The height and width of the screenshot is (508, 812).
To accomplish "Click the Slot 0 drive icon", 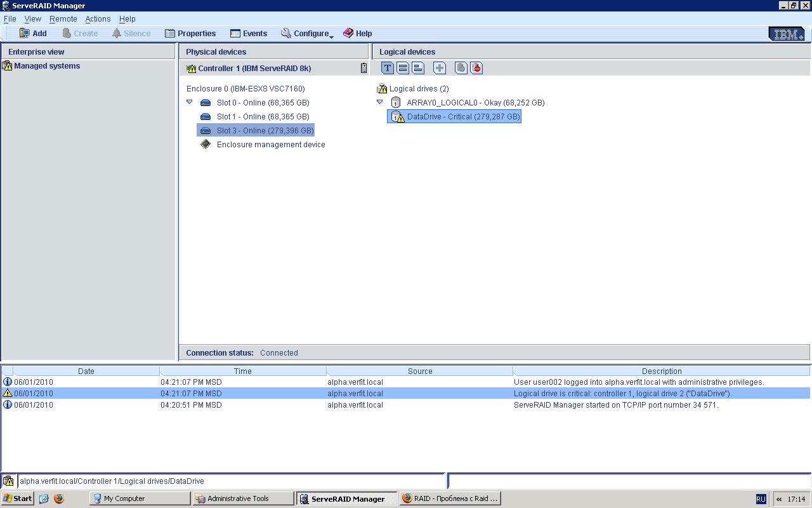I will coord(206,103).
